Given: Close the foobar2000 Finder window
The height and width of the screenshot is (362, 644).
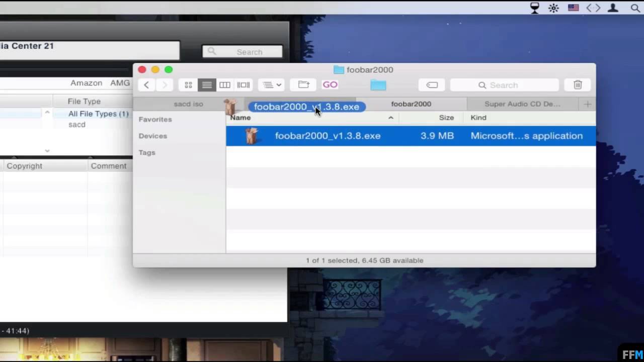Looking at the screenshot, I should point(142,70).
